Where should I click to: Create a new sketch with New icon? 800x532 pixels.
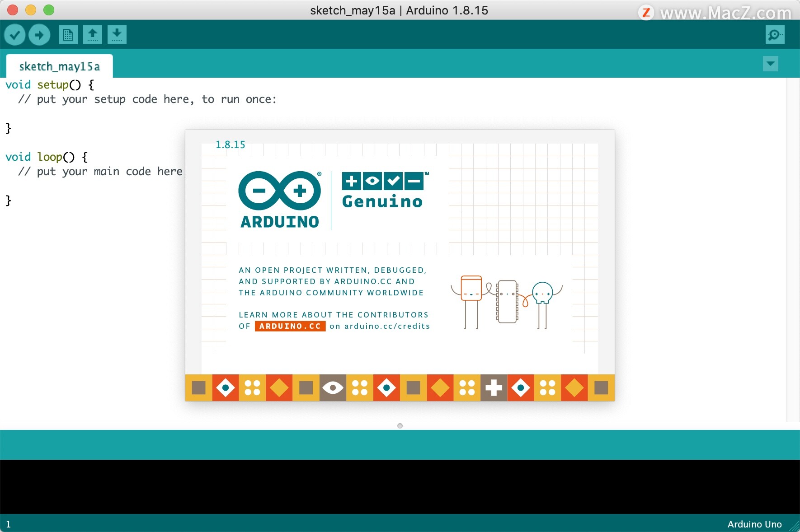click(68, 35)
